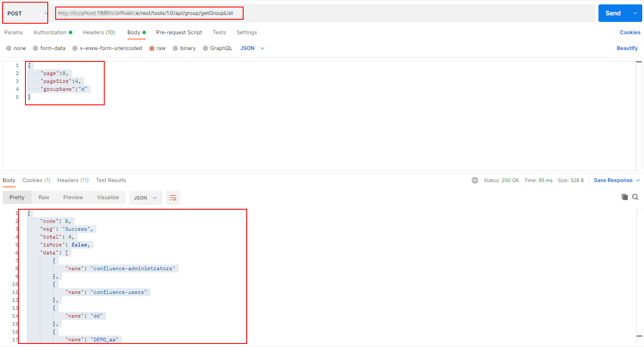
Task: Switch to the Authorization tab
Action: 50,32
